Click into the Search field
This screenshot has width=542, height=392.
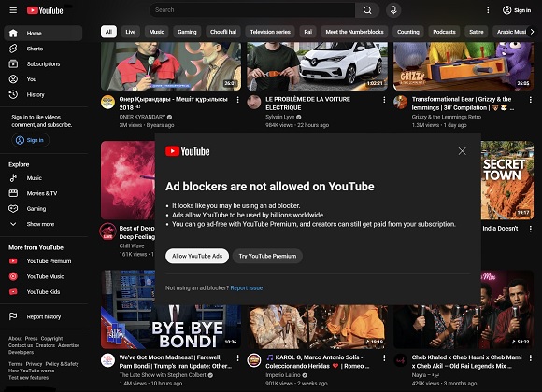252,10
